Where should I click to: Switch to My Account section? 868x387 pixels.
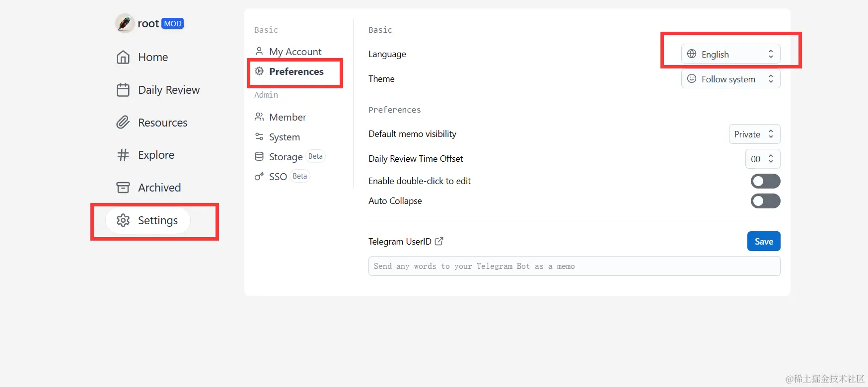[288, 52]
